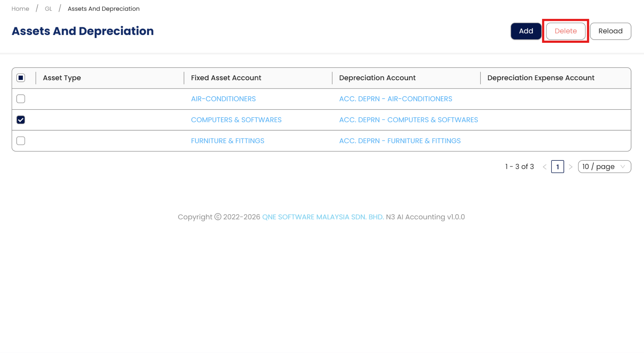Uncheck the COMPUTERS & SOFTWARES row checkbox
The width and height of the screenshot is (644, 353).
pos(21,120)
